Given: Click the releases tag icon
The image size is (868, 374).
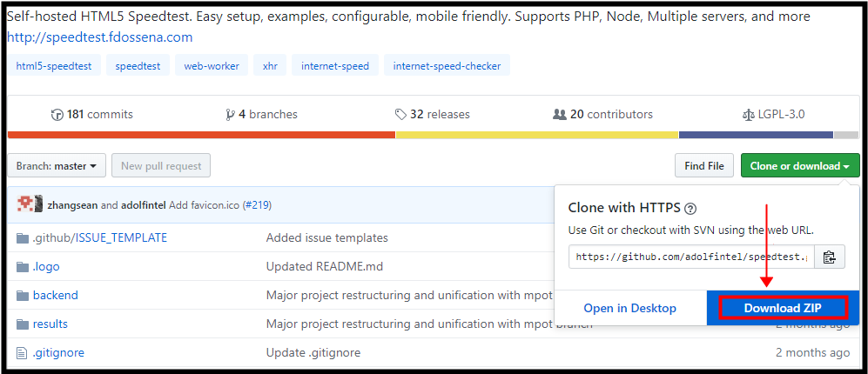Looking at the screenshot, I should [400, 114].
